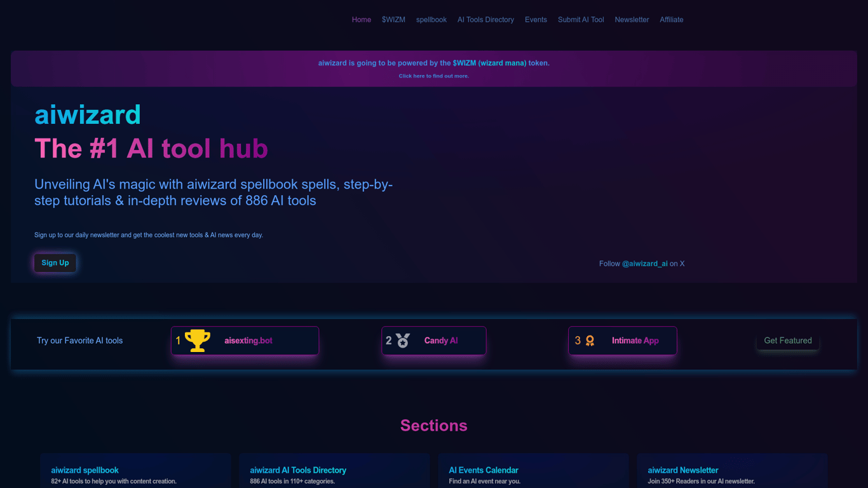
Task: Click the Sections heading
Action: pyautogui.click(x=434, y=426)
